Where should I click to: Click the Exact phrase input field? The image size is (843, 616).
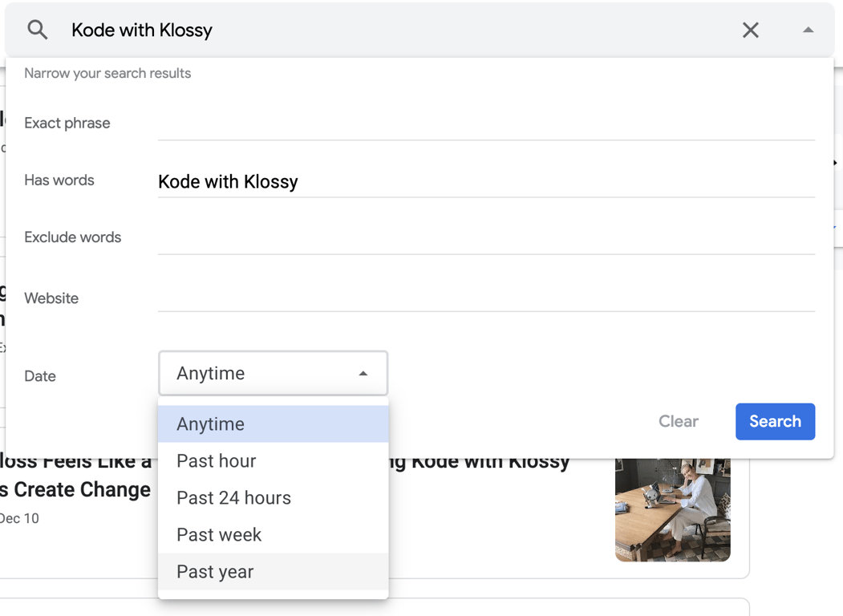tap(486, 124)
